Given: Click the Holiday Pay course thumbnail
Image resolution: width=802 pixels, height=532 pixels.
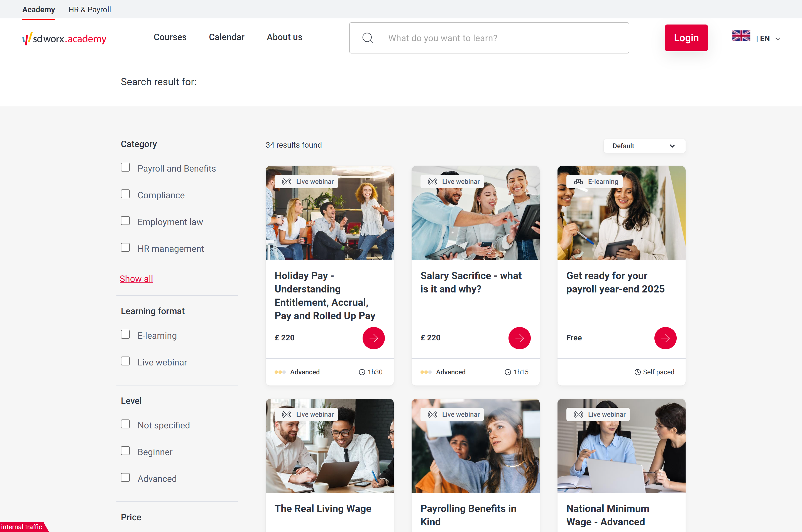Looking at the screenshot, I should click(x=329, y=213).
